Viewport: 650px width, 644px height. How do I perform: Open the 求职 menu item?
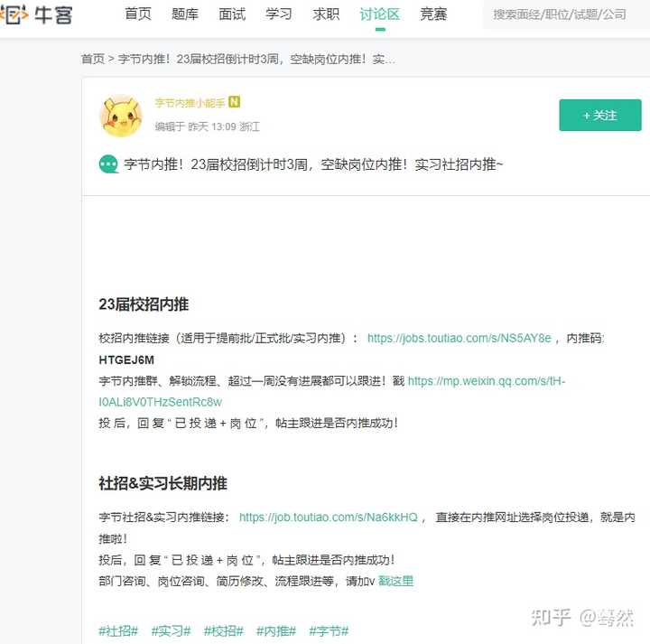click(x=326, y=14)
